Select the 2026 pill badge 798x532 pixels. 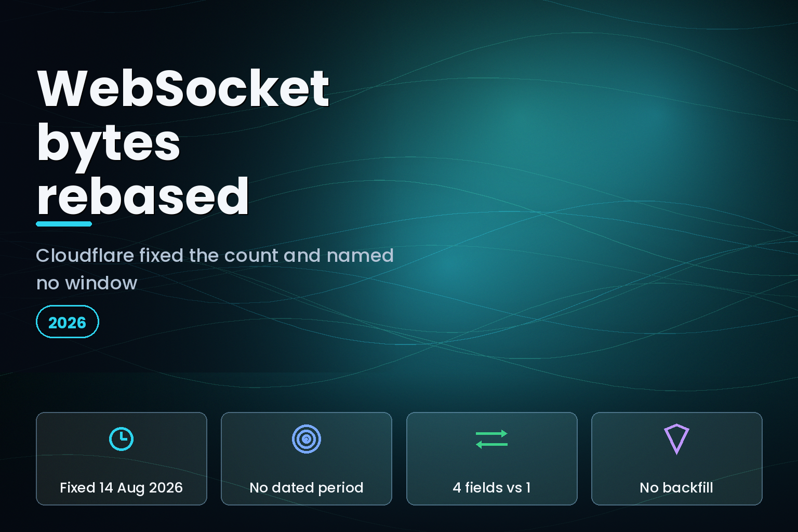68,322
